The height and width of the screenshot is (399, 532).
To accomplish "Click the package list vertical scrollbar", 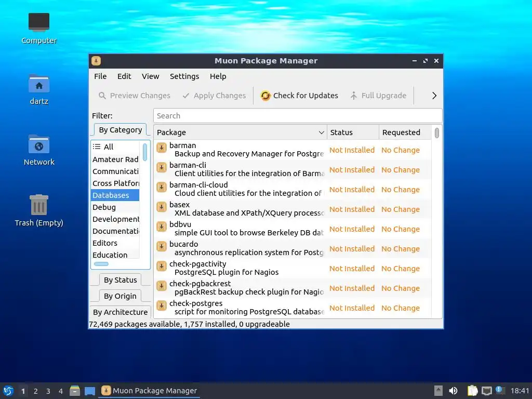I will tap(436, 132).
